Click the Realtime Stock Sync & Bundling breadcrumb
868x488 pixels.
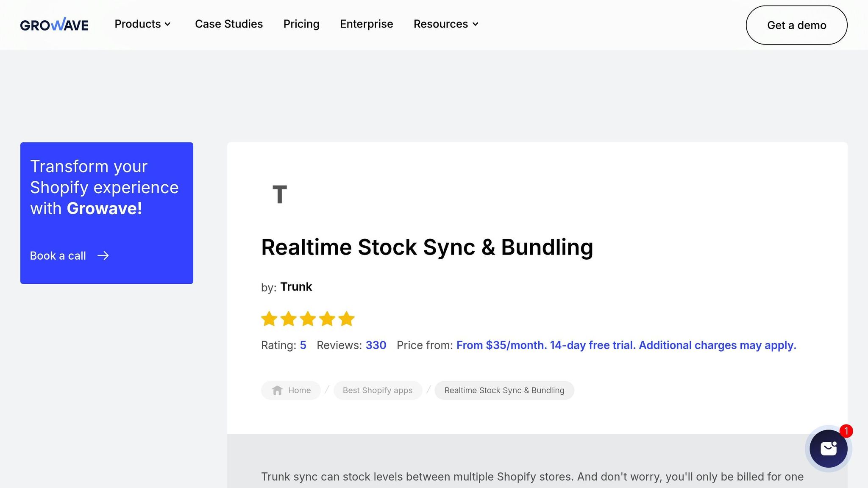pos(504,391)
